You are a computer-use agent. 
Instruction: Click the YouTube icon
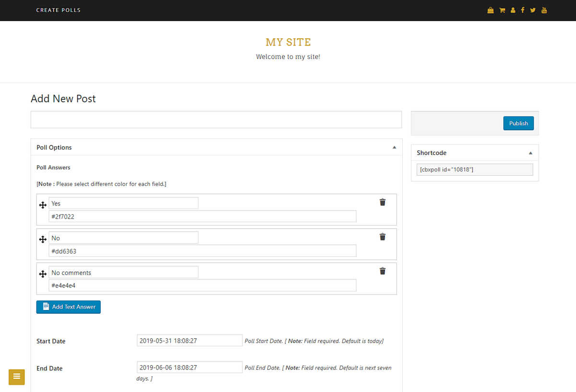click(544, 10)
